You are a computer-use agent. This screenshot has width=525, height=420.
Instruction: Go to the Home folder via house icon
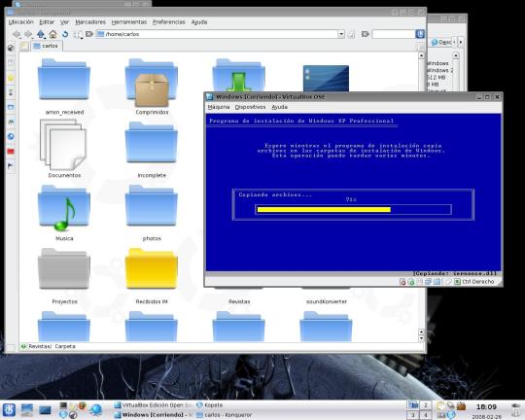(x=52, y=34)
